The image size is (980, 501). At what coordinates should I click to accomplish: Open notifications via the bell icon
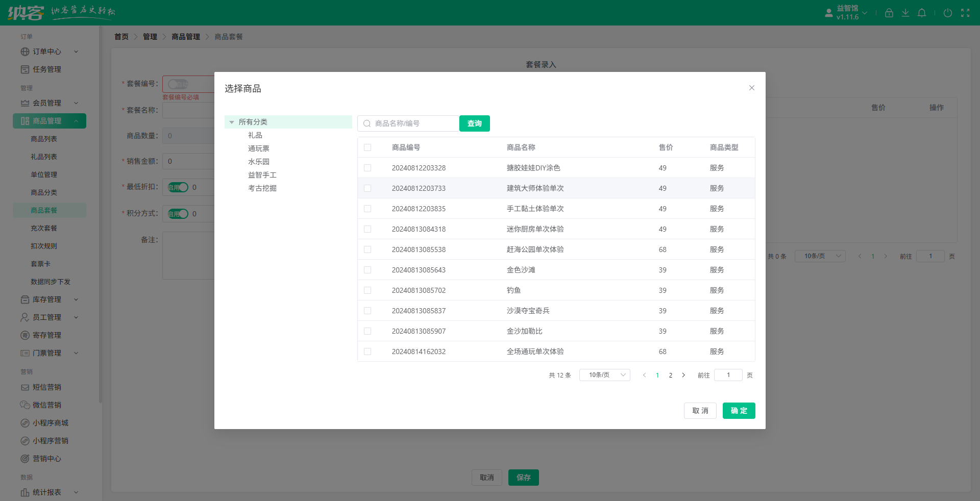click(x=922, y=13)
